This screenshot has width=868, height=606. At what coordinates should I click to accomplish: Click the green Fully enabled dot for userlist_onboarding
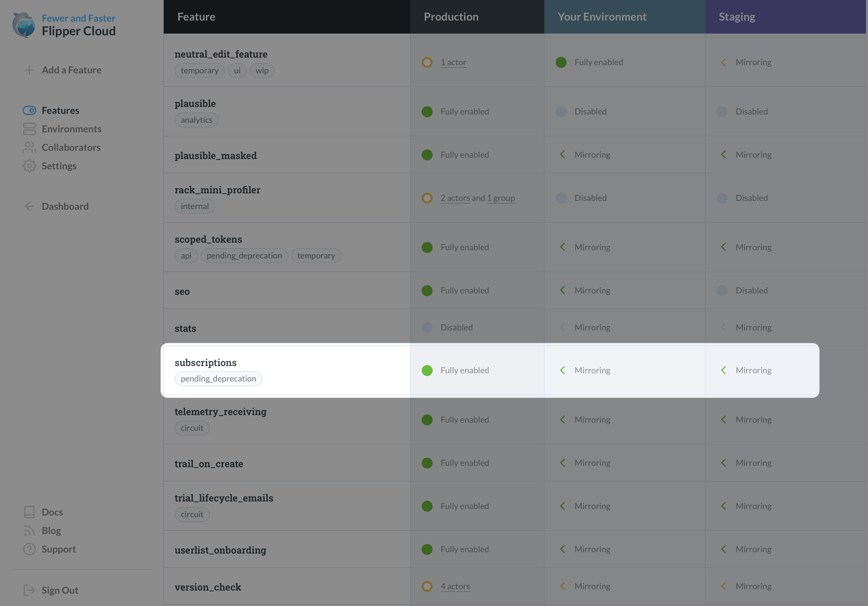427,549
